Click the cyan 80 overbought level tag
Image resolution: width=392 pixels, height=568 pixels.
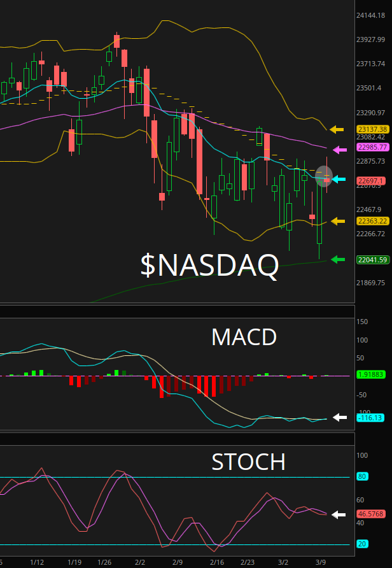point(362,477)
